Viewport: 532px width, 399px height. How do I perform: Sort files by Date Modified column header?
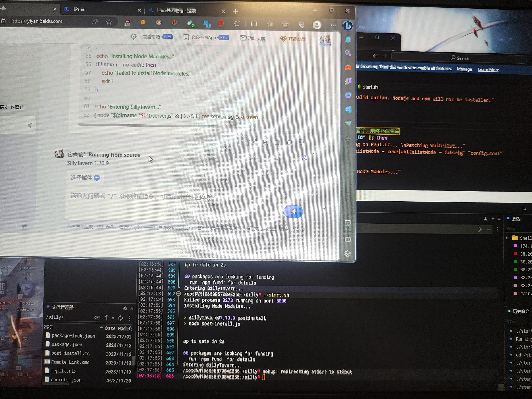coord(119,329)
